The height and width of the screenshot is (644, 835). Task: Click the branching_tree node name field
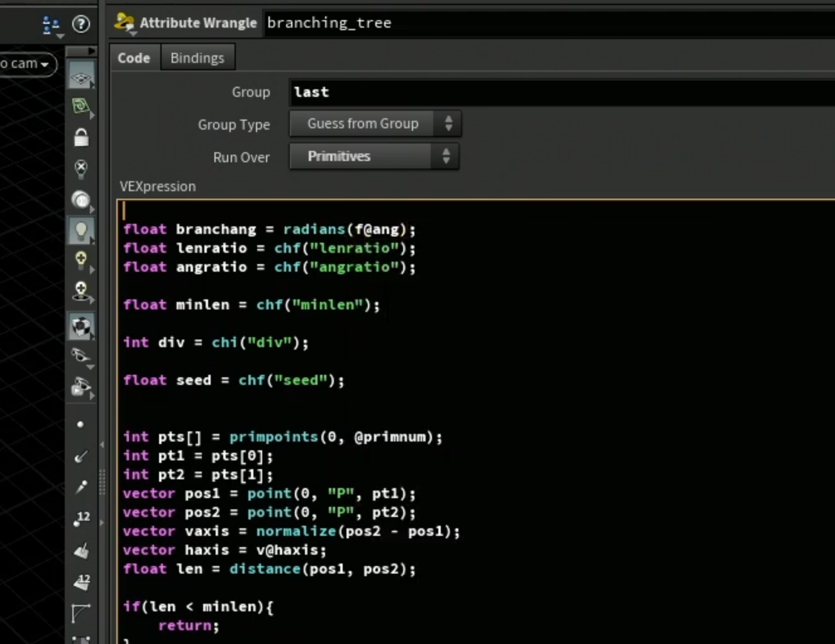tap(550, 23)
